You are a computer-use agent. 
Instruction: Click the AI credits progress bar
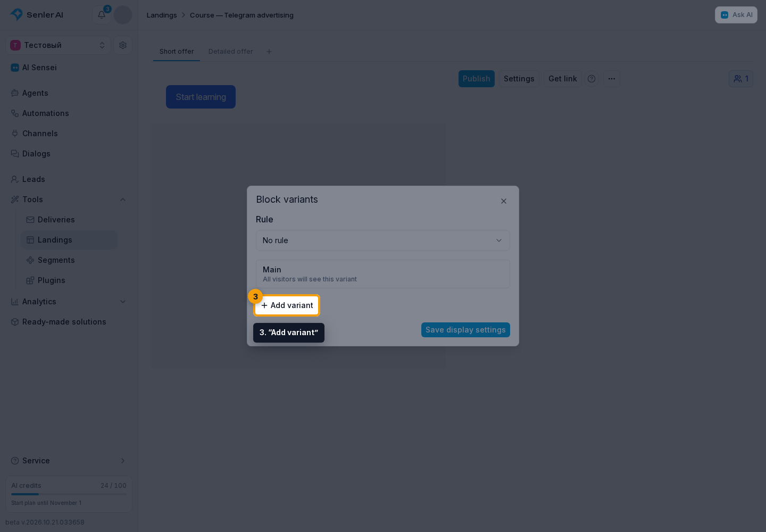[x=69, y=494]
